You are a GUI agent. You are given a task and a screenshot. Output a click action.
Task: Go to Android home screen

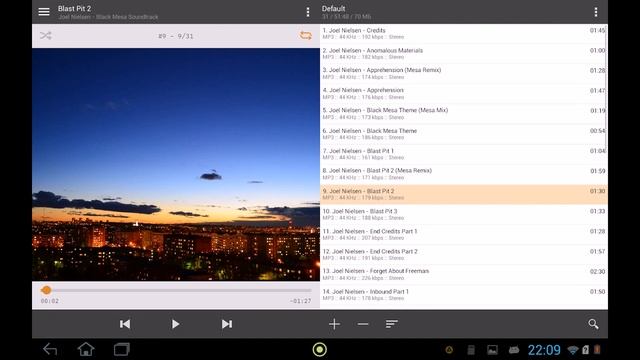click(86, 349)
